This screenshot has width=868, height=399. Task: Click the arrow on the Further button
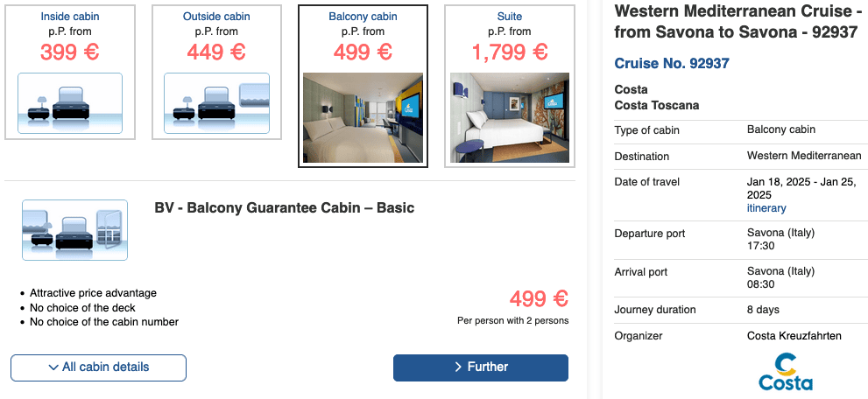pyautogui.click(x=458, y=367)
